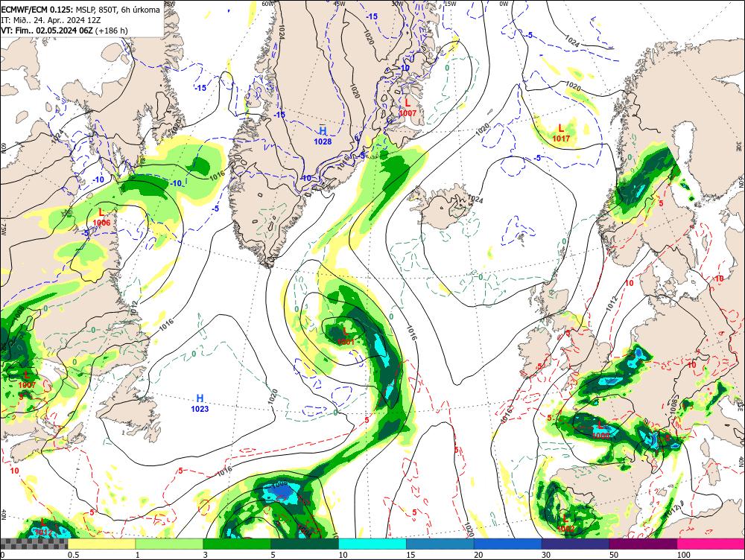Screen dimensions: 745x560
Task: Click the '50' value on the legend scale
Action: pos(614,555)
